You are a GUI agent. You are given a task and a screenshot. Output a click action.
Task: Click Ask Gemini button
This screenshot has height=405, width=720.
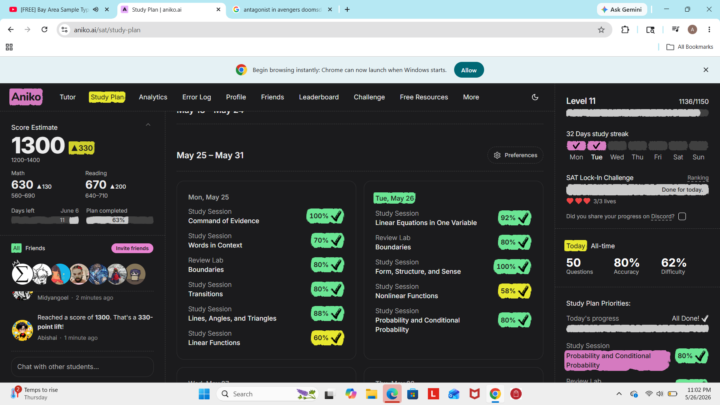(622, 9)
